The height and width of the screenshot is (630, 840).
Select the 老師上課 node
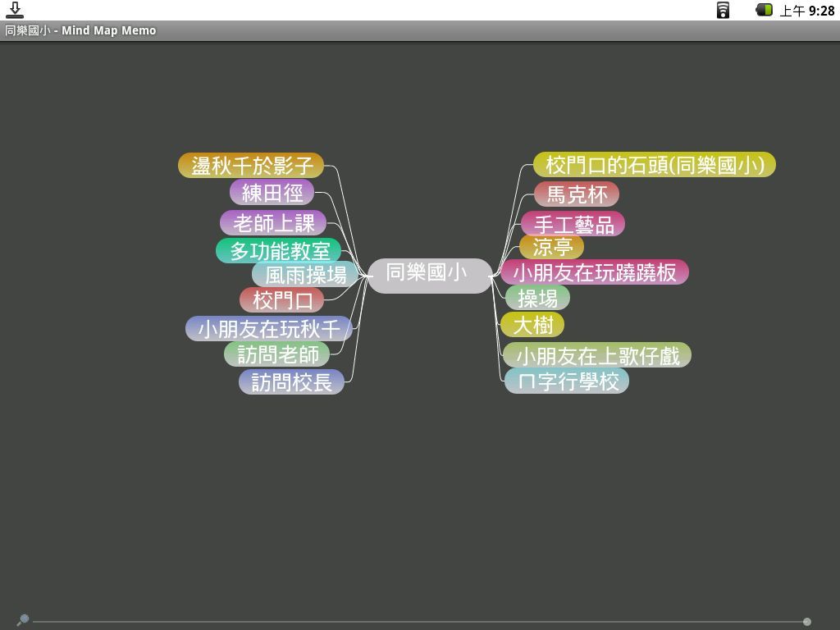click(x=273, y=223)
